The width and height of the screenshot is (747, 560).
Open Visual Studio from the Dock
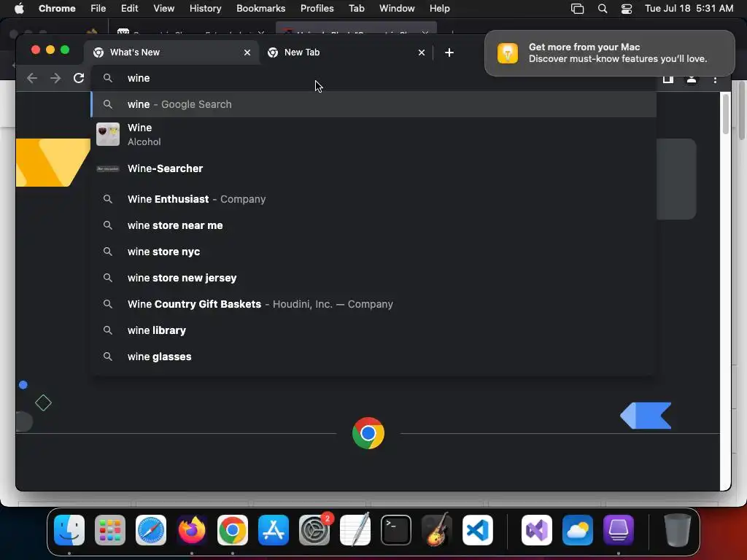pos(537,530)
